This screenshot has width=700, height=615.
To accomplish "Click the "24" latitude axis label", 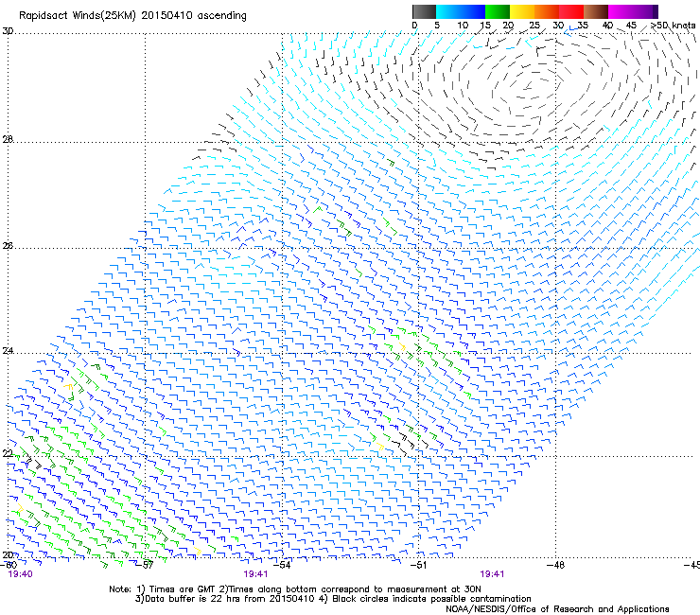I will coord(8,351).
